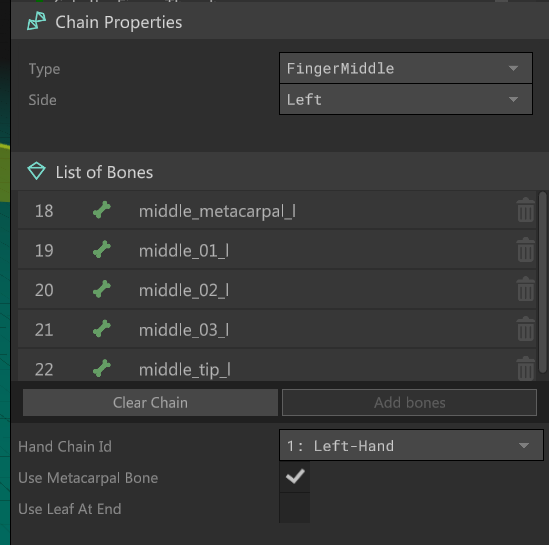Viewport: 549px width, 545px height.
Task: Click the Add bones button
Action: pyautogui.click(x=409, y=403)
